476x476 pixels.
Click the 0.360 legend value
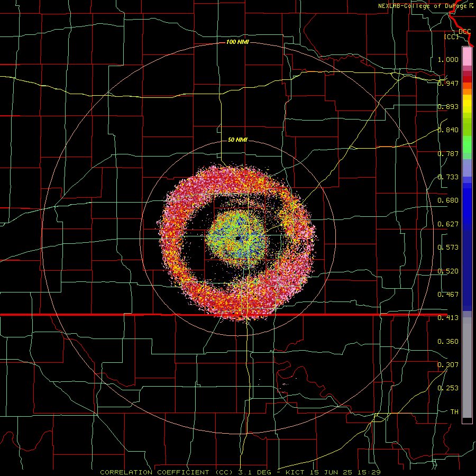(x=448, y=342)
